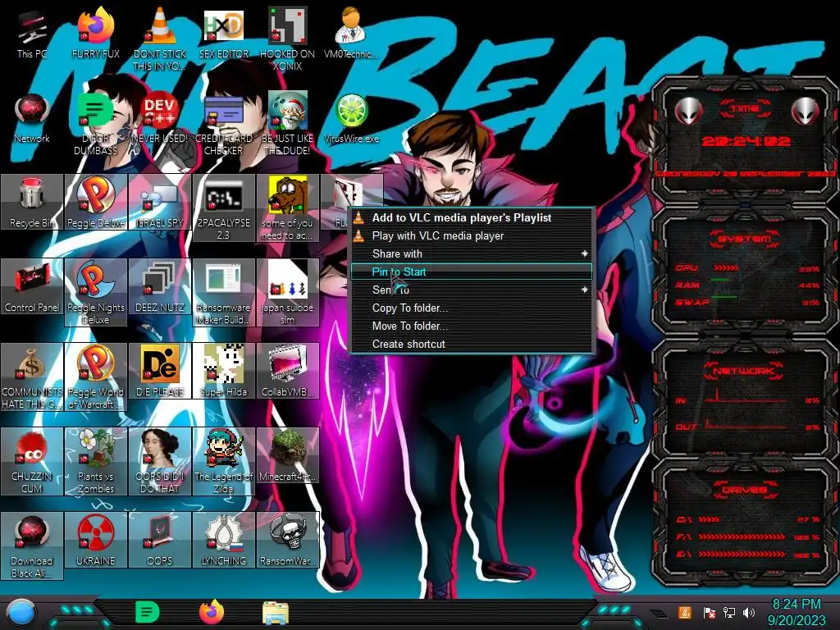
Task: Open the HOOKED ON XONIX icon
Action: tap(288, 40)
